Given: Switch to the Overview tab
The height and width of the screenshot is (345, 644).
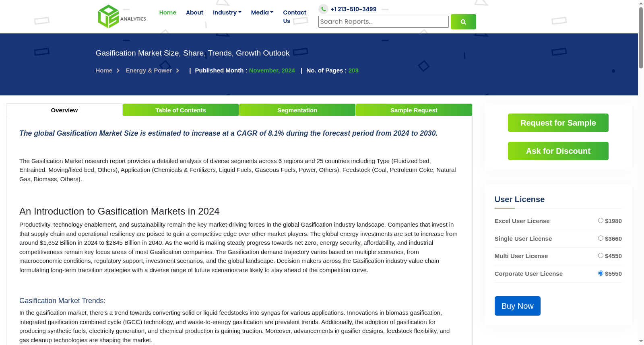Looking at the screenshot, I should point(64,110).
